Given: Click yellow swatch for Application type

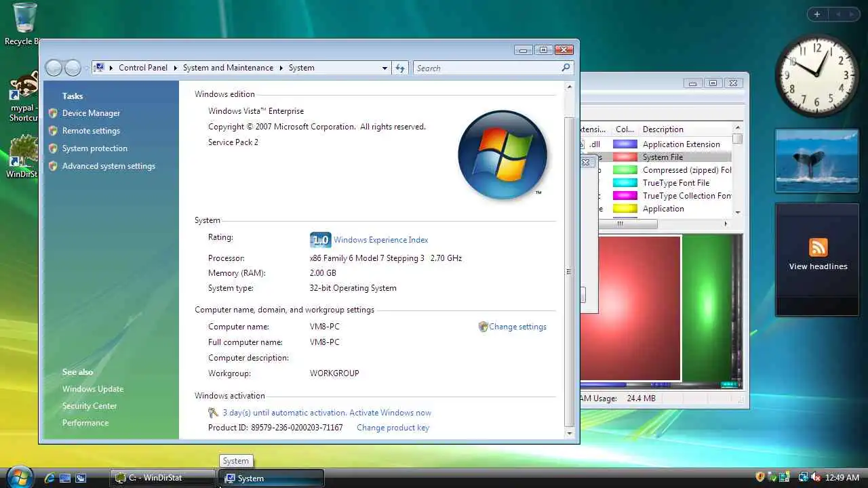Looking at the screenshot, I should [625, 209].
